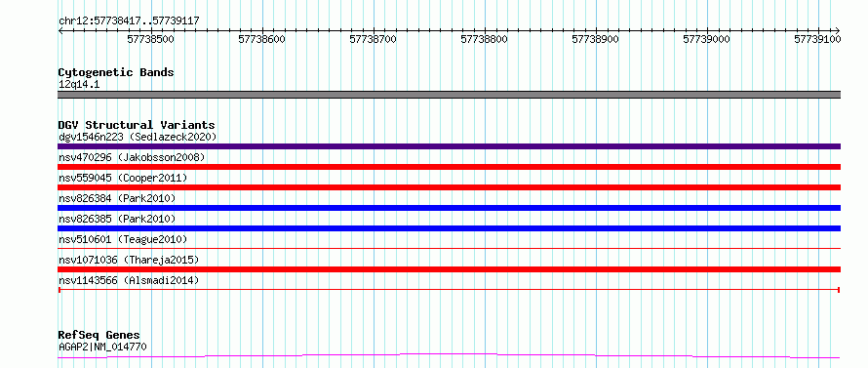Click ruler coordinate 57738600

(261, 39)
